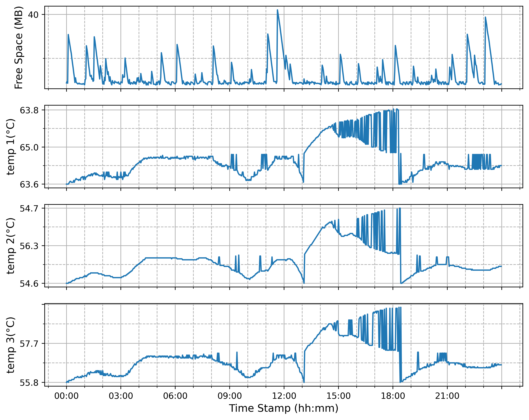Viewport: 529px width, 420px height.
Task: Select the 21:00 tick label
Action: pos(447,396)
